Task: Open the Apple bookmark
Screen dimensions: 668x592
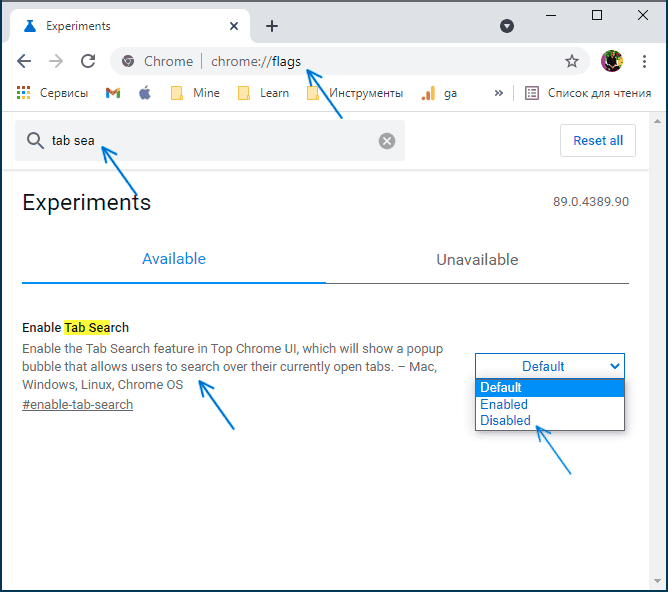Action: pyautogui.click(x=145, y=93)
